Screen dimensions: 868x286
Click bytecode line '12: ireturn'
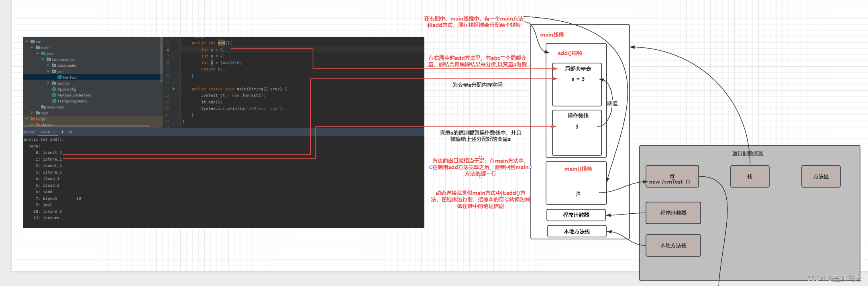(x=46, y=218)
